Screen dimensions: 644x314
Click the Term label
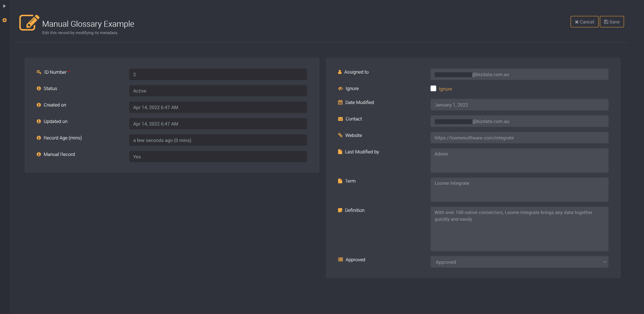[x=350, y=181]
